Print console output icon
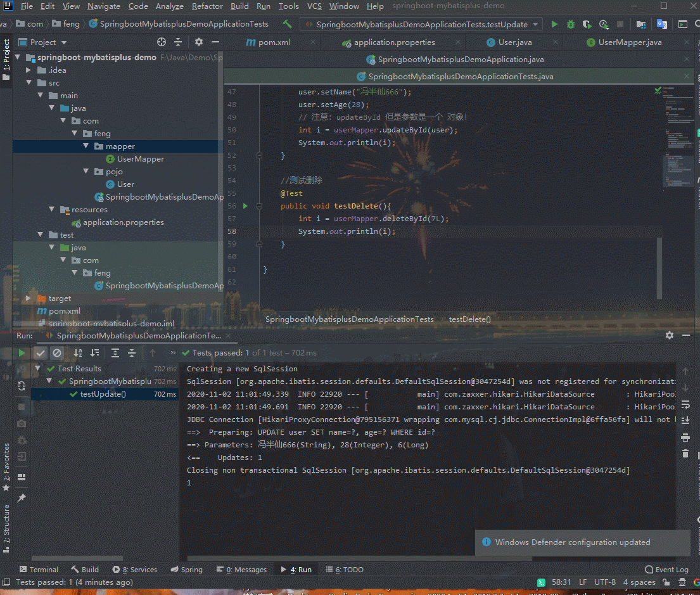This screenshot has height=595, width=700. tap(685, 437)
